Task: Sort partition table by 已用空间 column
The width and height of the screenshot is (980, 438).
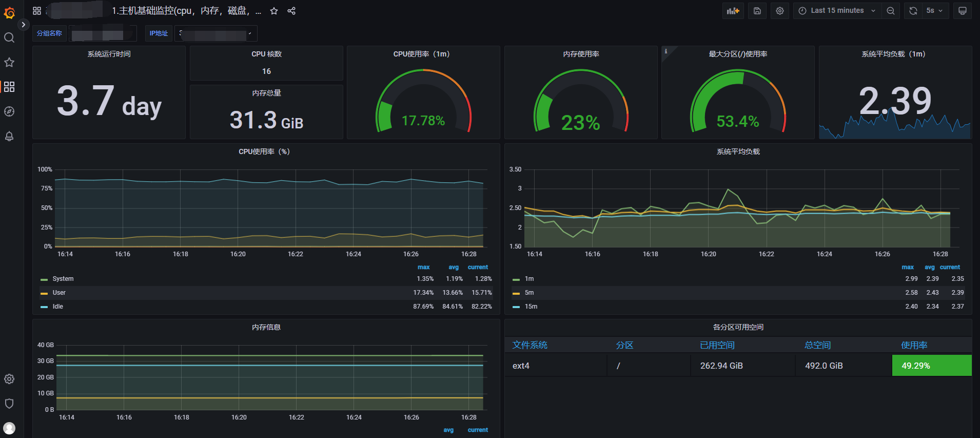Action: coord(717,345)
